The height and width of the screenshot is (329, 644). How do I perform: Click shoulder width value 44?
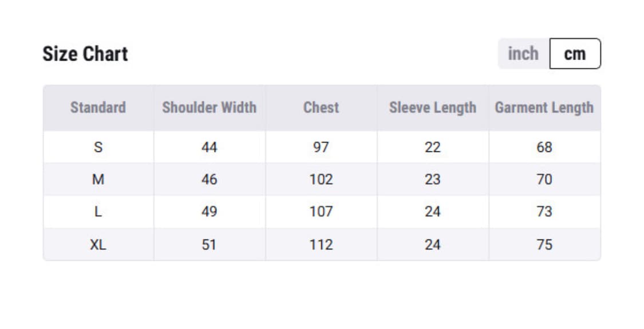209,147
